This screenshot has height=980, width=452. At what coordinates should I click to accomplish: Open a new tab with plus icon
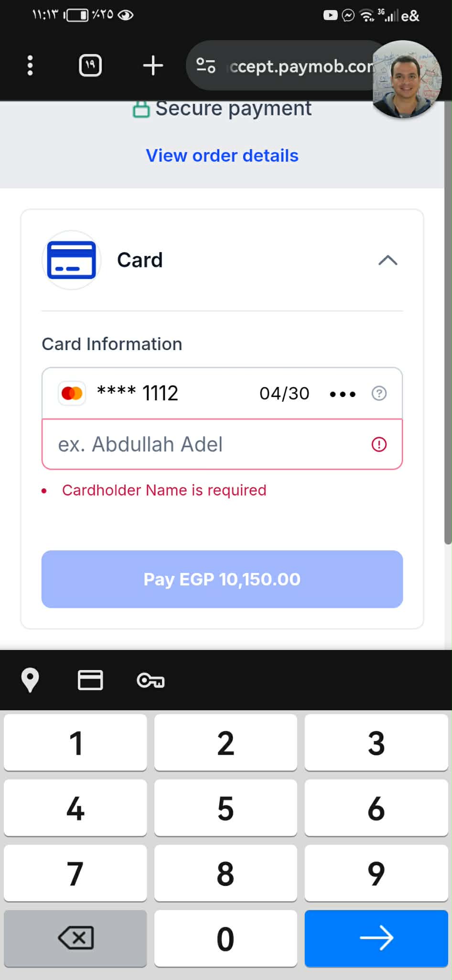coord(153,66)
